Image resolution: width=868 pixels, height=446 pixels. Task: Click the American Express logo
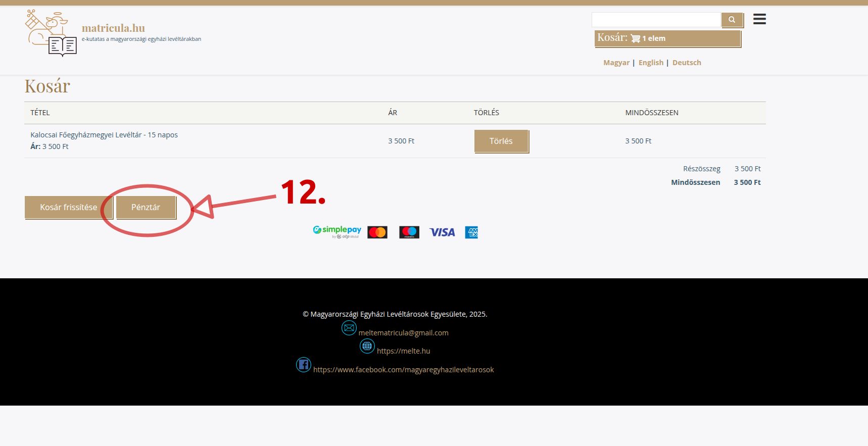tap(471, 232)
